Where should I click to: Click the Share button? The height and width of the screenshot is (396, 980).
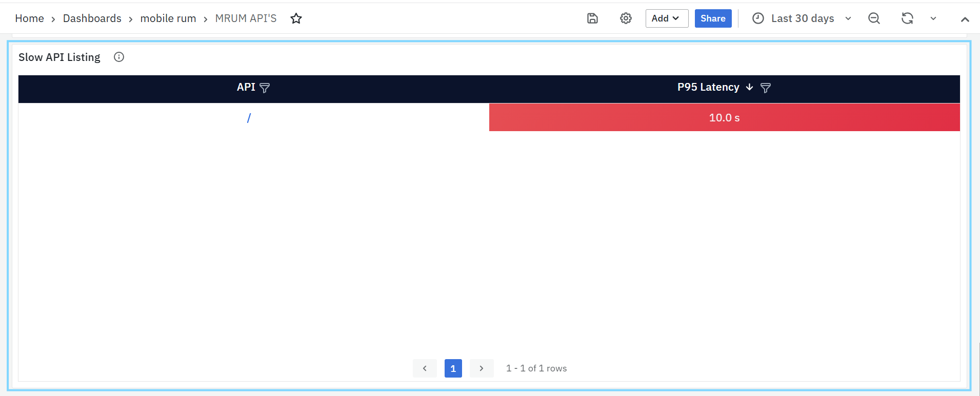pyautogui.click(x=713, y=18)
